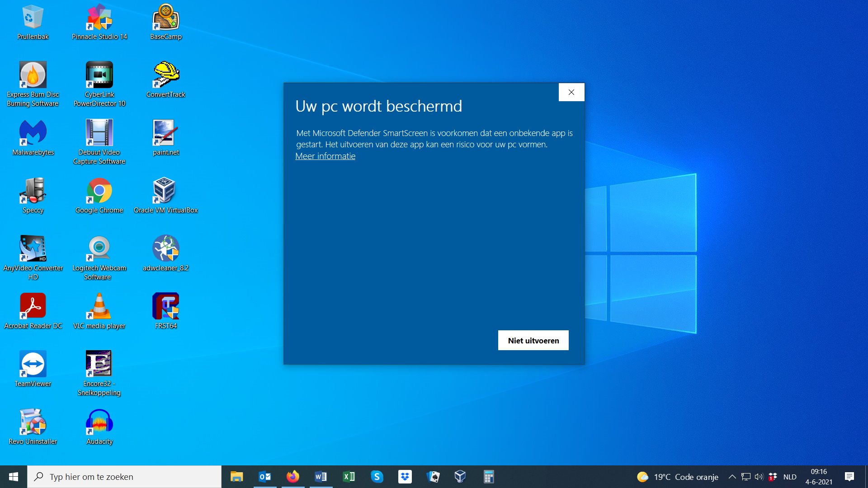
Task: Open Solitaire cards app in taskbar
Action: click(433, 477)
